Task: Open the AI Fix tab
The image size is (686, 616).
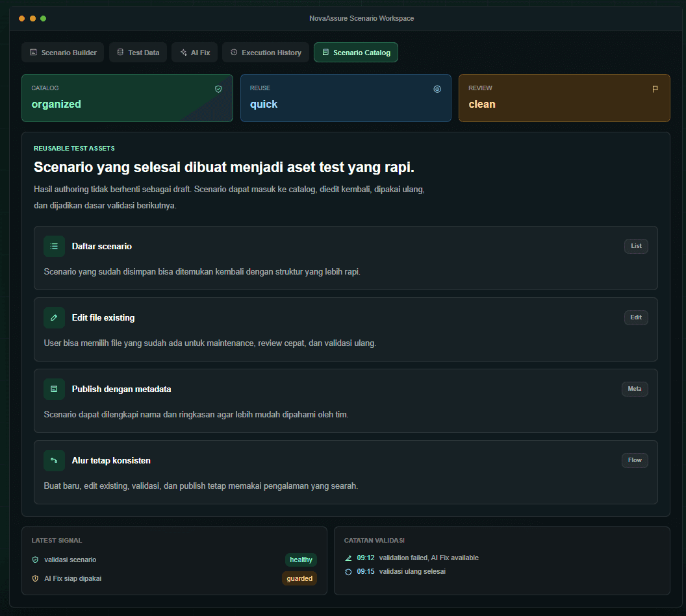Action: click(x=195, y=53)
